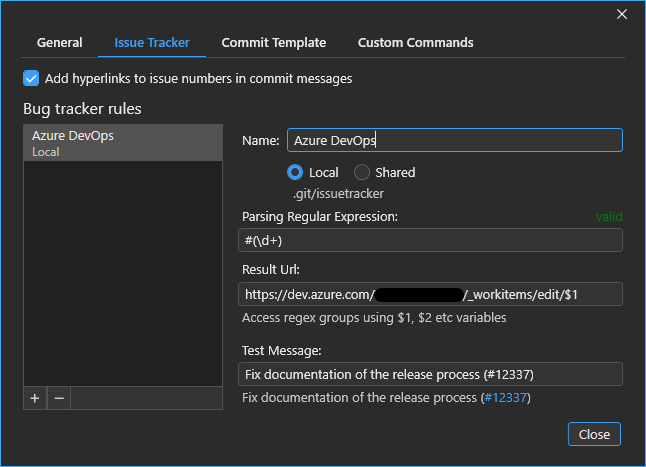Click the green 'valid' status text
646x467 pixels.
pyautogui.click(x=609, y=216)
